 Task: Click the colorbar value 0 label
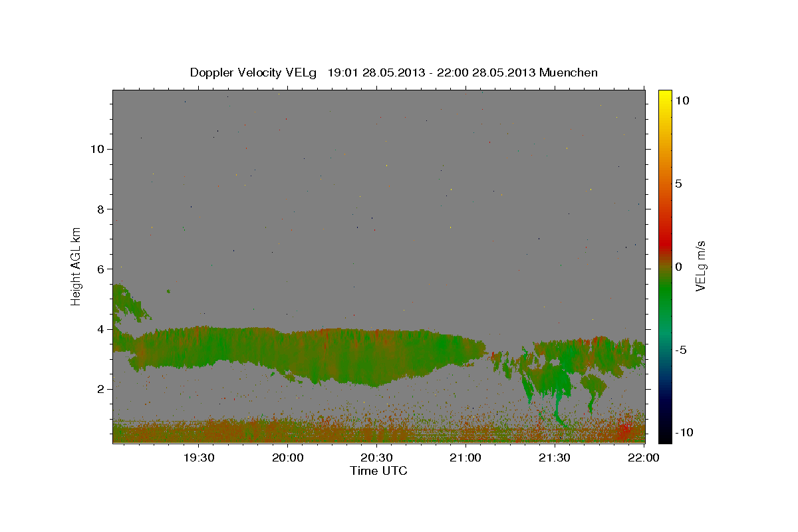tap(679, 267)
